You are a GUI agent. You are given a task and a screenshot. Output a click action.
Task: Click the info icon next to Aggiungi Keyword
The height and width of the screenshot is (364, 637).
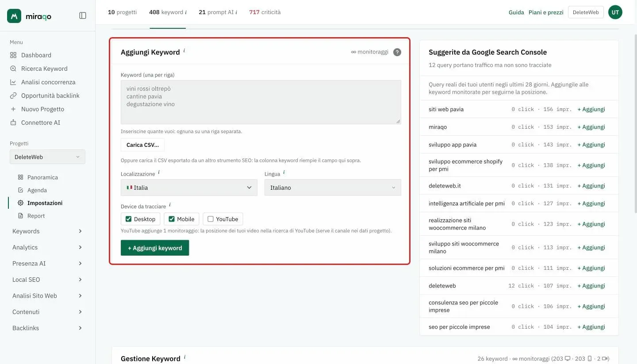pyautogui.click(x=184, y=50)
